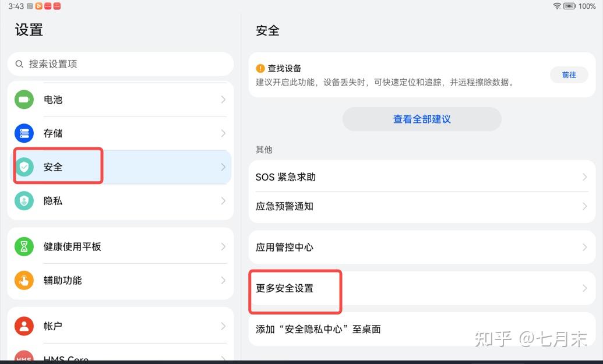
Task: Click the green Security shield icon
Action: tap(24, 167)
